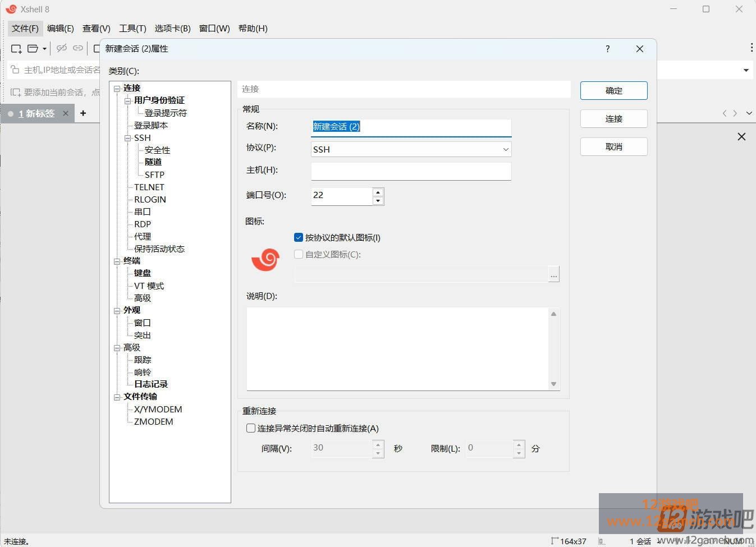Collapse the 文件传输 tree node
The width and height of the screenshot is (756, 547).
[x=117, y=397]
